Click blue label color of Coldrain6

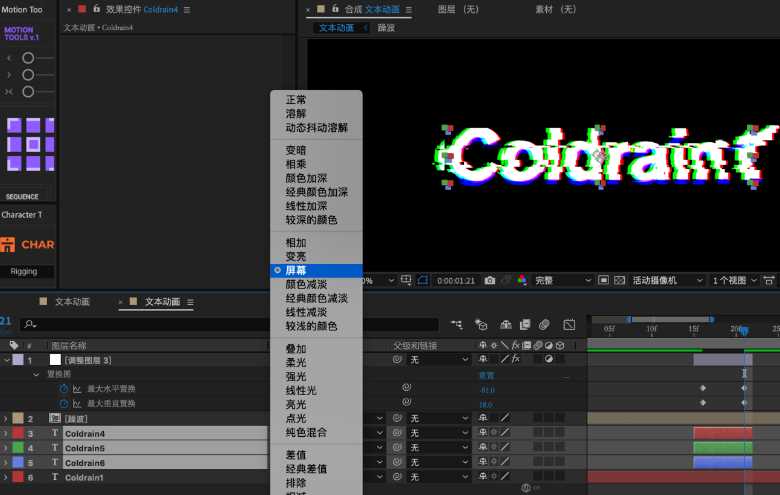coord(18,462)
